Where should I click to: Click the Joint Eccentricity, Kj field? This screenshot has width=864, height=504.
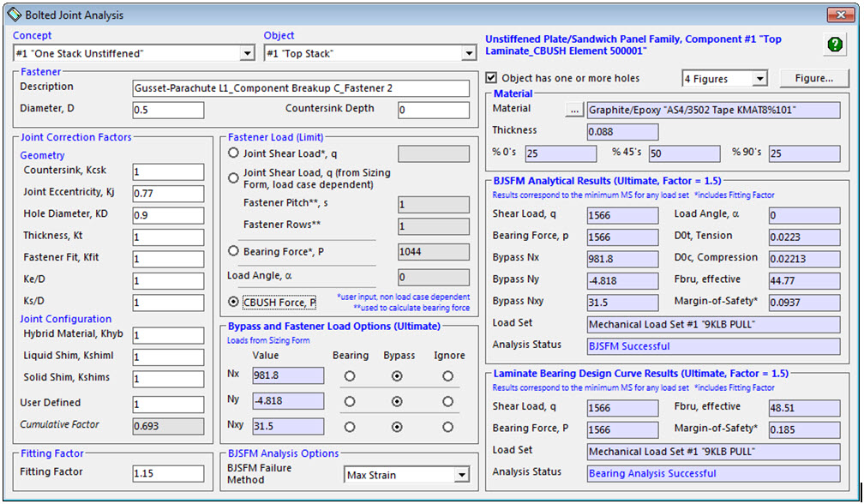168,194
